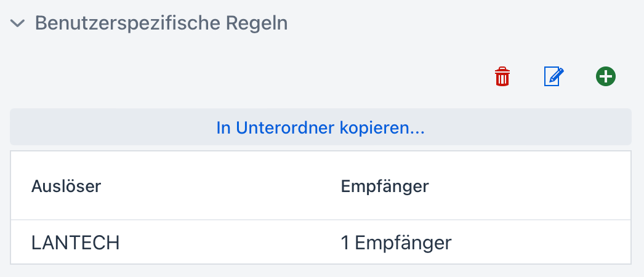Modify the rule using the edit icon
Image resolution: width=644 pixels, height=277 pixels.
554,77
